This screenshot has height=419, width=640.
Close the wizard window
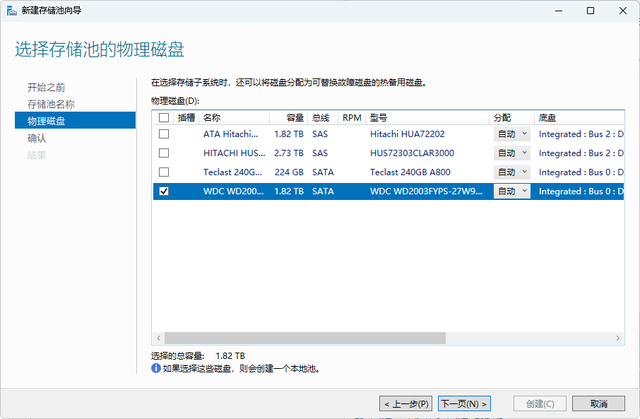point(622,11)
